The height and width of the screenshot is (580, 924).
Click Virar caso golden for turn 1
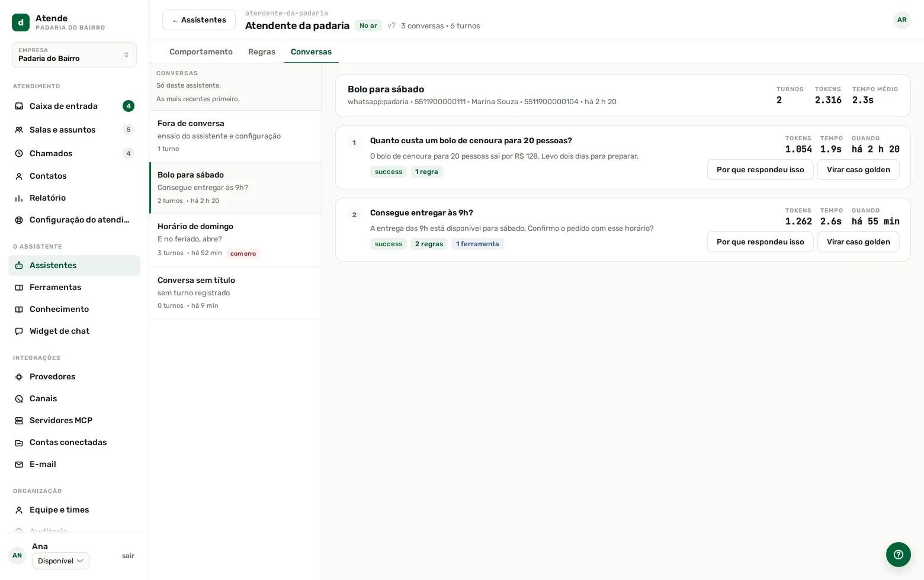(858, 170)
